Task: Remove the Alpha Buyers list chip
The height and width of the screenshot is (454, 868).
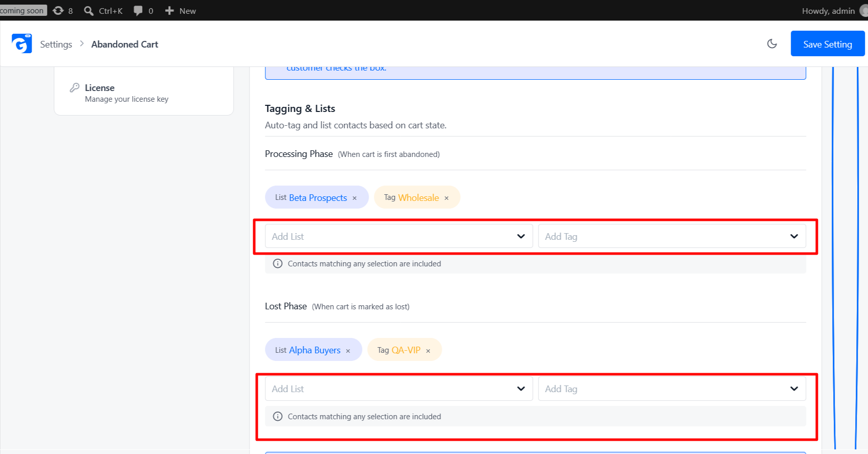Action: (348, 351)
